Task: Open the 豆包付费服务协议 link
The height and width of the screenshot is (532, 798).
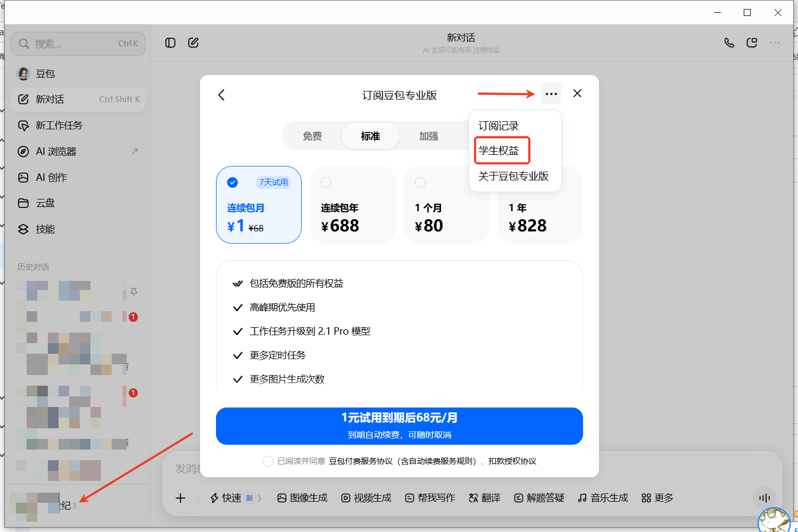Action: point(403,461)
